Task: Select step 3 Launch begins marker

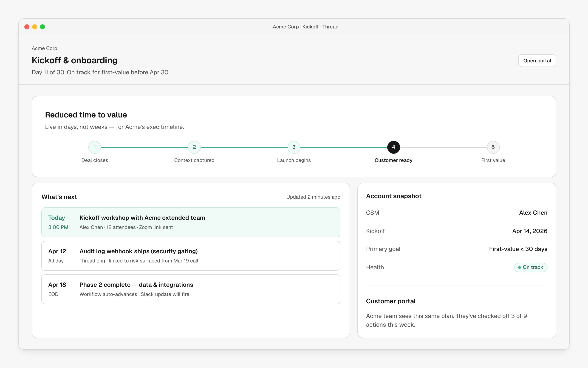Action: [x=294, y=147]
